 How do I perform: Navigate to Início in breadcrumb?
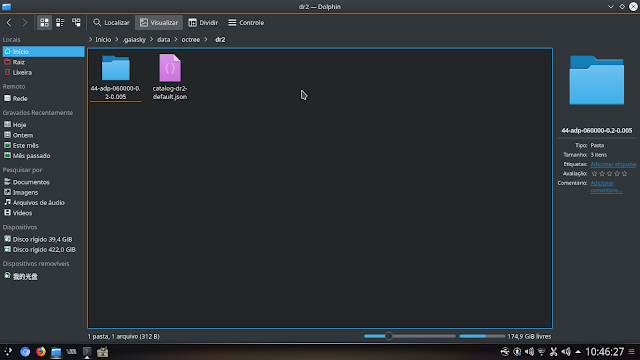(x=103, y=40)
